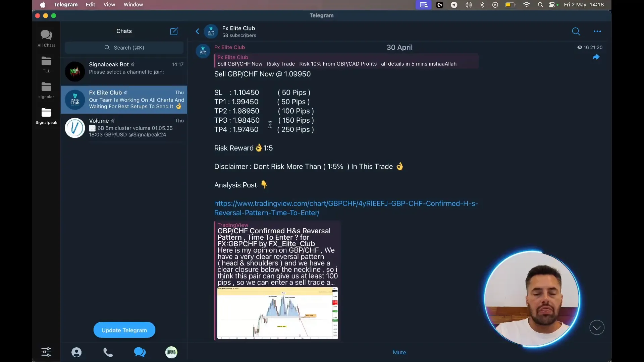Screen dimensions: 644x362
Task: Open the View menu
Action: point(109,5)
